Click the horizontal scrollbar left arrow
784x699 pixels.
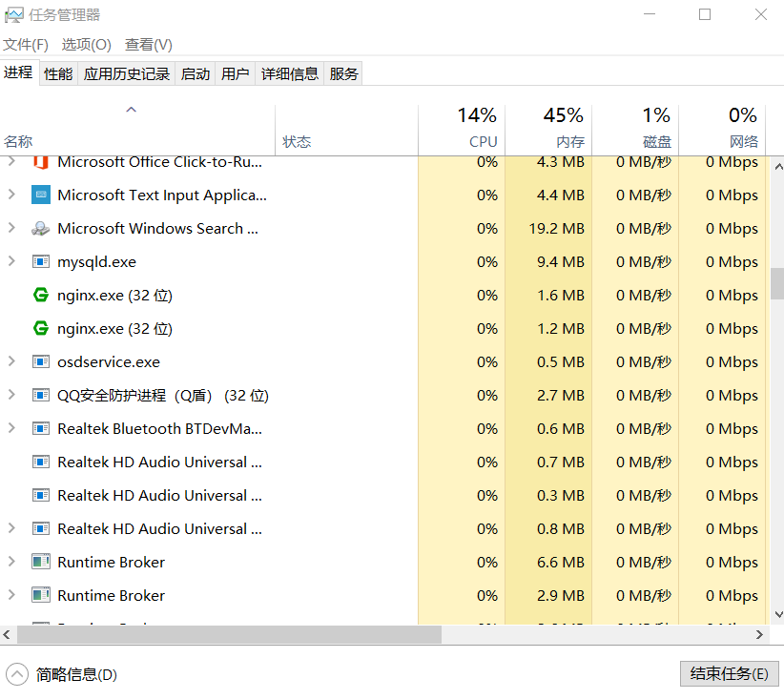tap(7, 634)
